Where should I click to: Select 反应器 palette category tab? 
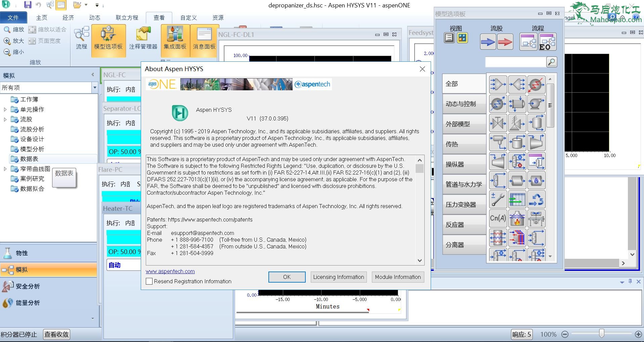click(464, 225)
